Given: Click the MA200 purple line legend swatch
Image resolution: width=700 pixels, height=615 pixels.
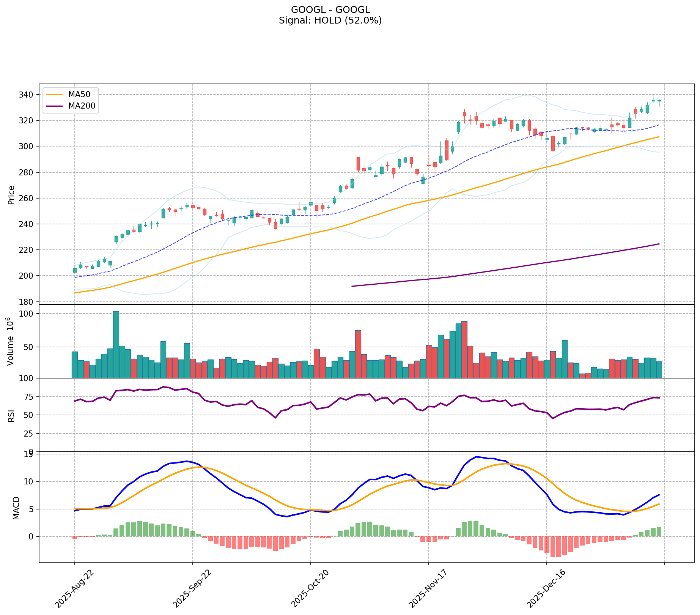Looking at the screenshot, I should (55, 106).
